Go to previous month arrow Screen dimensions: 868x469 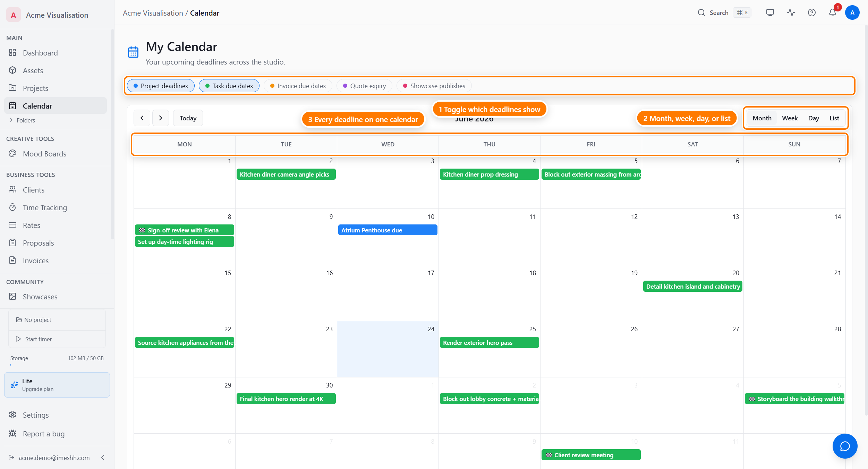click(142, 118)
